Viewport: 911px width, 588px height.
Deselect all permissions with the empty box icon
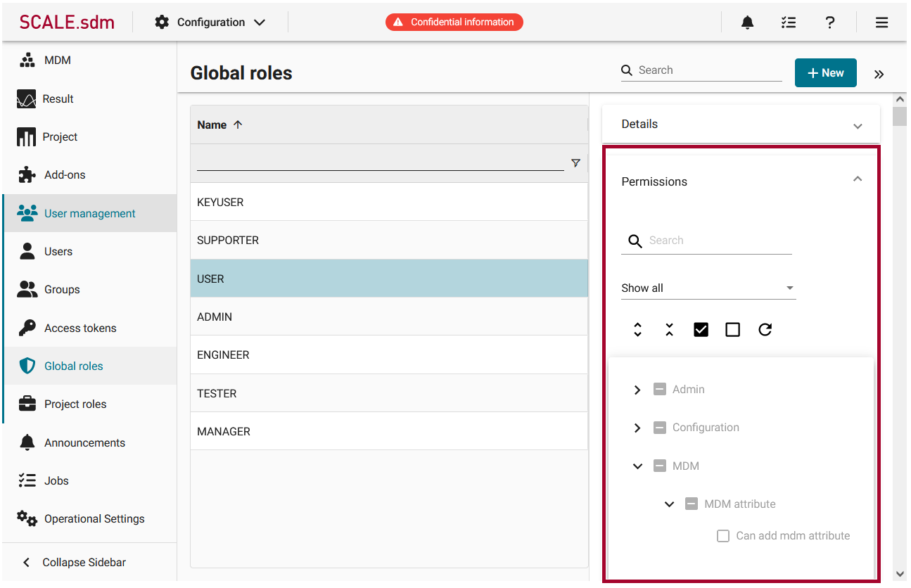[x=732, y=329]
